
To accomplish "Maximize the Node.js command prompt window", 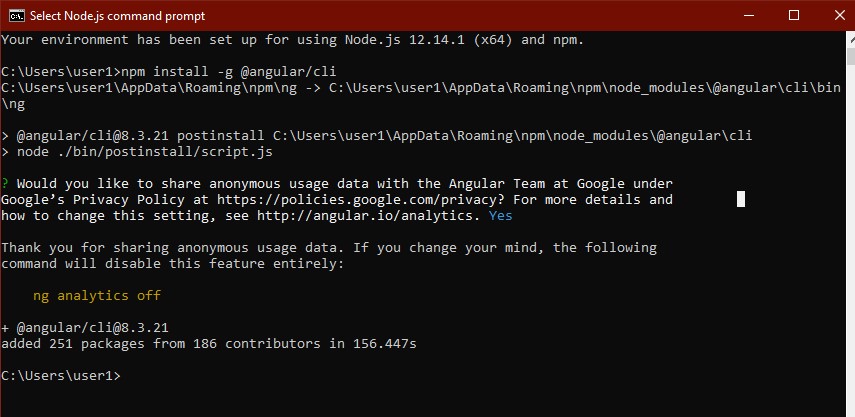I will (794, 15).
